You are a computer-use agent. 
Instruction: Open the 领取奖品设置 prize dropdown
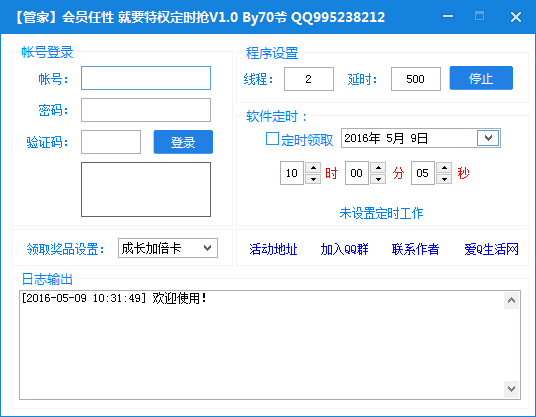[x=168, y=248]
